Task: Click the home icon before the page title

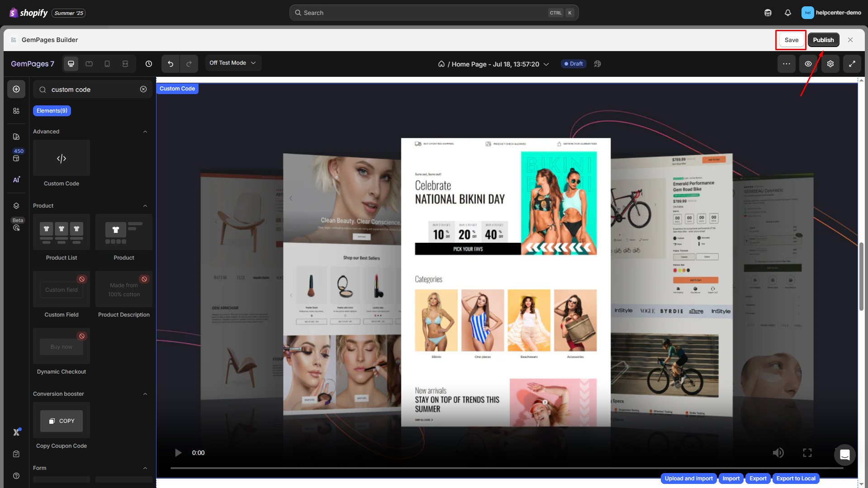Action: (441, 64)
